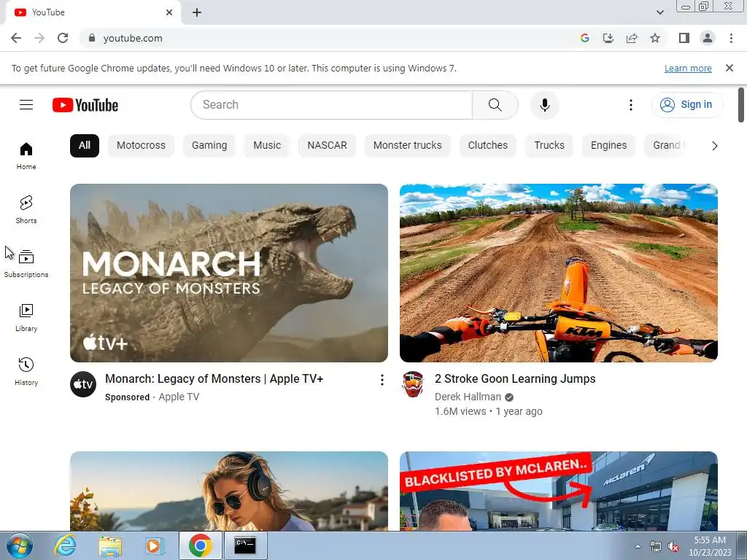
Task: Select the All filter chip
Action: click(85, 146)
